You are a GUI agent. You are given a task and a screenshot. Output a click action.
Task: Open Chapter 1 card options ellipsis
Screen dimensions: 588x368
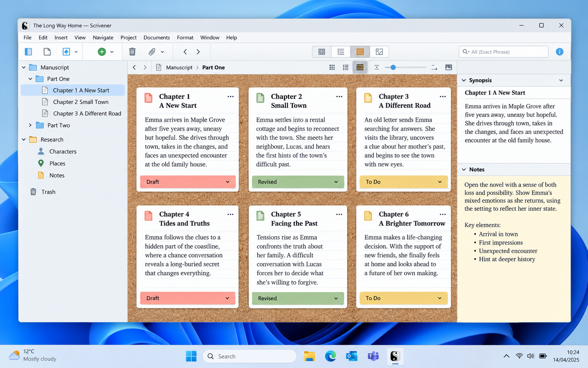tap(231, 96)
